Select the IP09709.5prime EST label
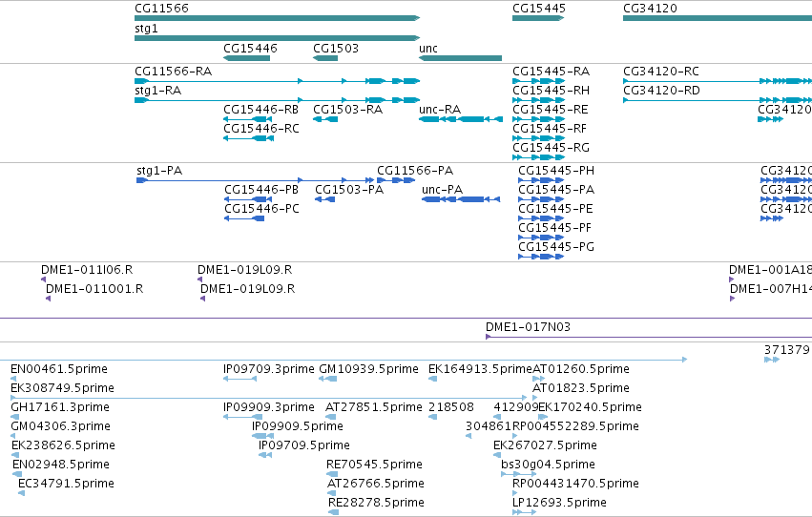The image size is (812, 517). (x=304, y=445)
